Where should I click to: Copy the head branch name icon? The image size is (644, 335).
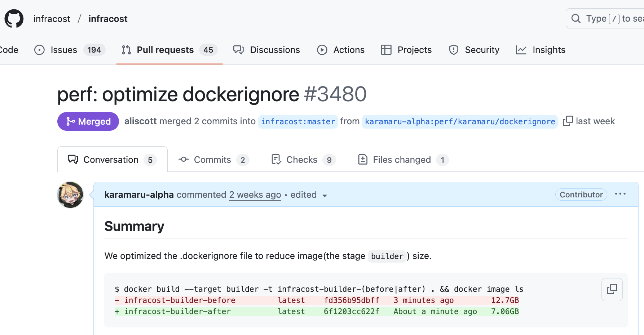click(x=568, y=121)
